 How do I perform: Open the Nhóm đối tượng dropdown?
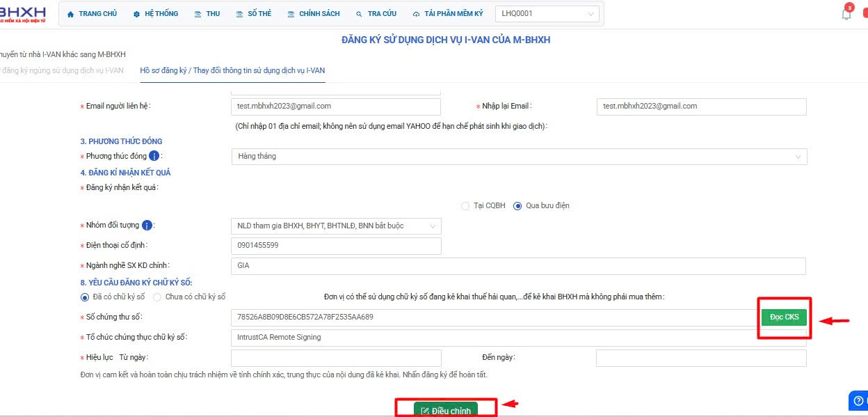[335, 226]
